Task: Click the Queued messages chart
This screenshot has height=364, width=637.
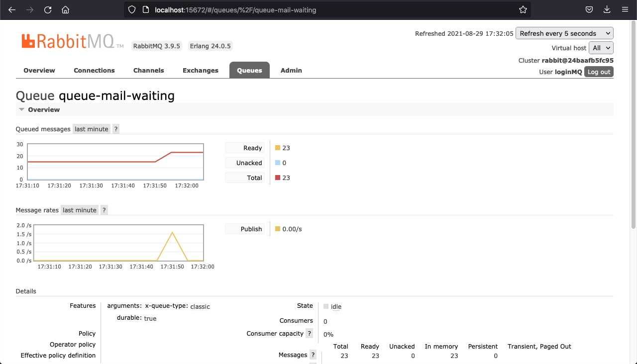Action: coord(115,162)
